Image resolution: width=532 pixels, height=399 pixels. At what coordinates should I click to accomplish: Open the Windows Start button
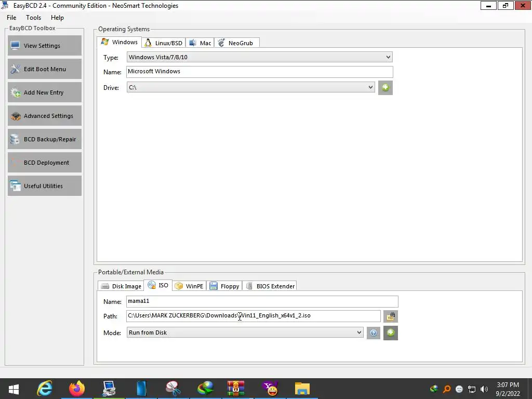point(14,389)
